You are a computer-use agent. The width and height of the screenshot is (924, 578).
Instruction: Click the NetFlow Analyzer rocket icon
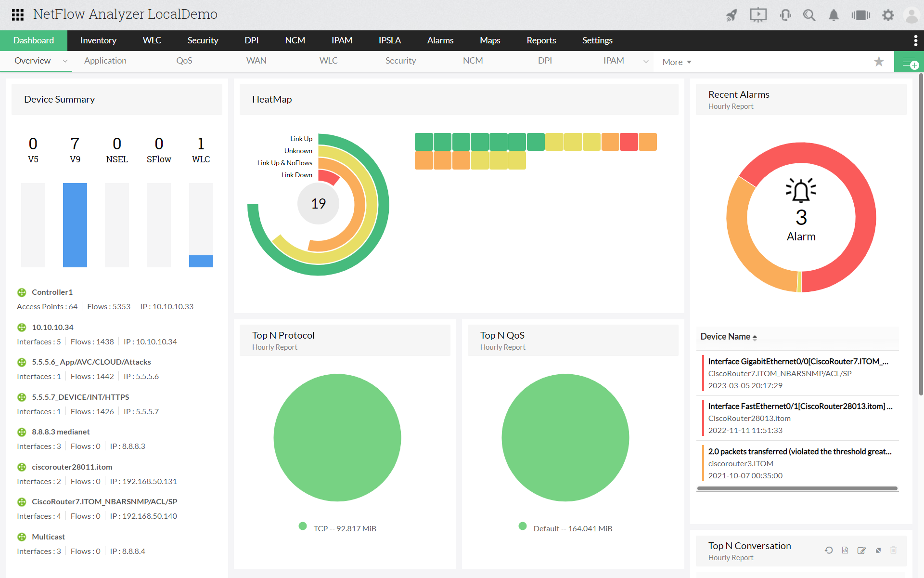coord(731,14)
